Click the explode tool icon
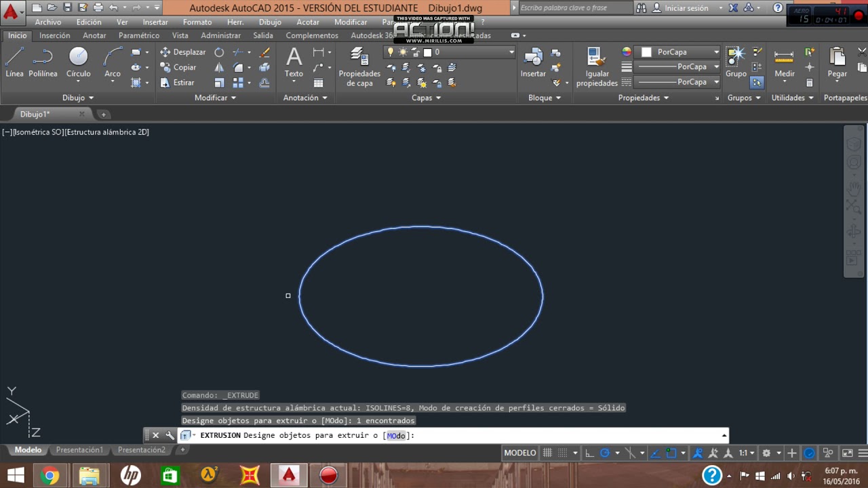The height and width of the screenshot is (488, 868). click(x=264, y=67)
